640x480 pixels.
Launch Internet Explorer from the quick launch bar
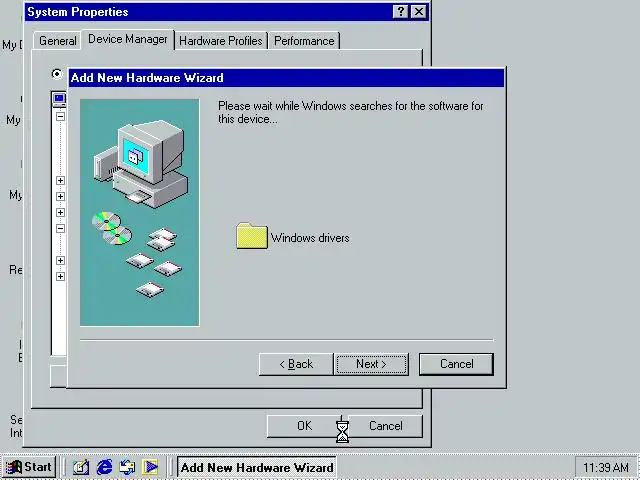click(104, 467)
